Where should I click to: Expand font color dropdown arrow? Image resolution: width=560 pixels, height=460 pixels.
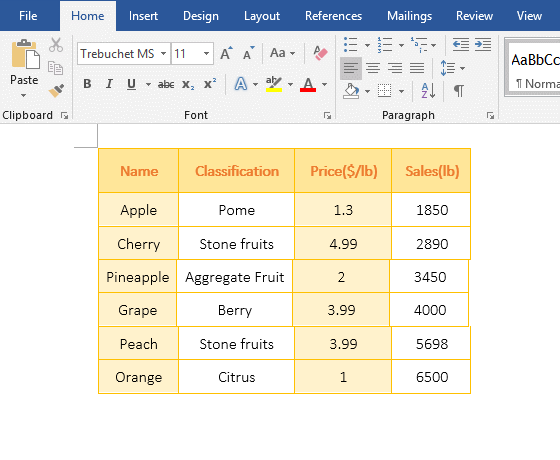point(324,85)
